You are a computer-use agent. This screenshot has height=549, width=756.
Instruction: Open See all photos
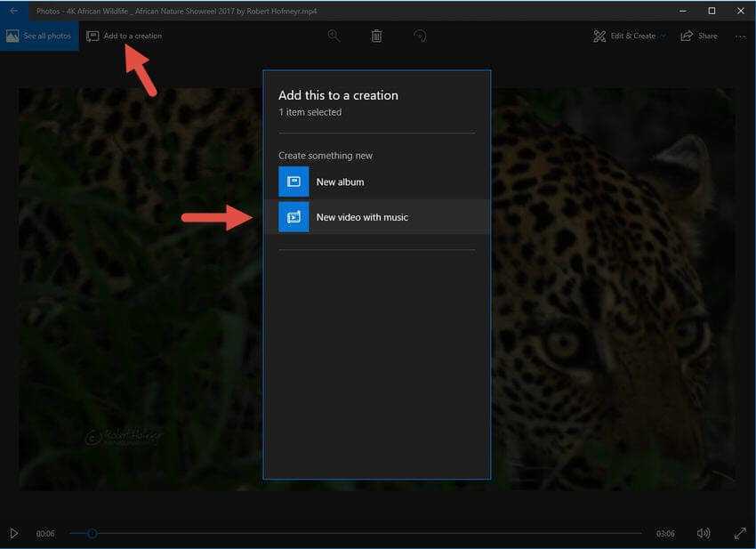point(39,36)
